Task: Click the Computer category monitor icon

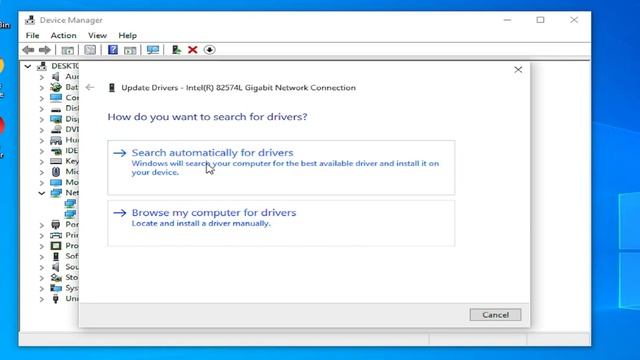Action: click(x=56, y=98)
